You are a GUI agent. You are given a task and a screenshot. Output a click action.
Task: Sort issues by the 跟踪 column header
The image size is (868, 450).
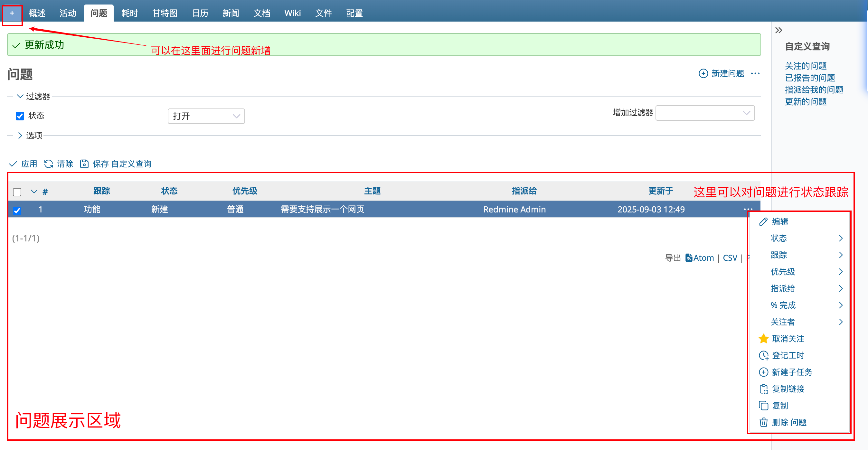102,191
